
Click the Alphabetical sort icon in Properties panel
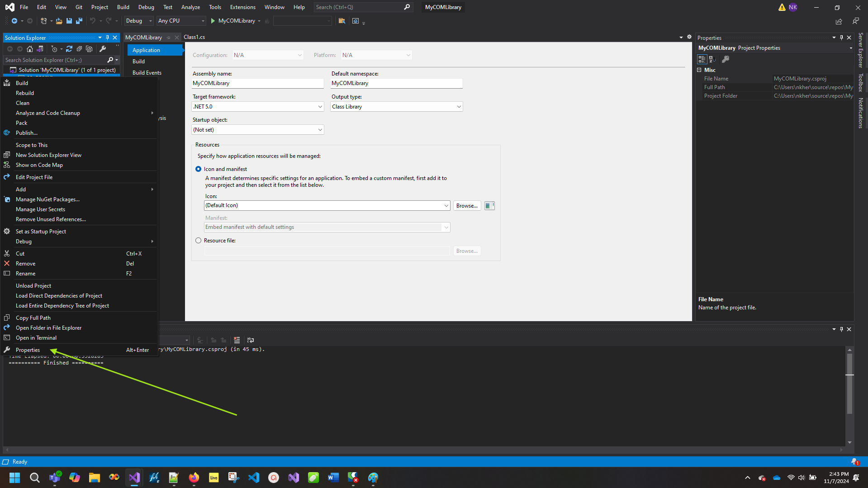point(712,59)
